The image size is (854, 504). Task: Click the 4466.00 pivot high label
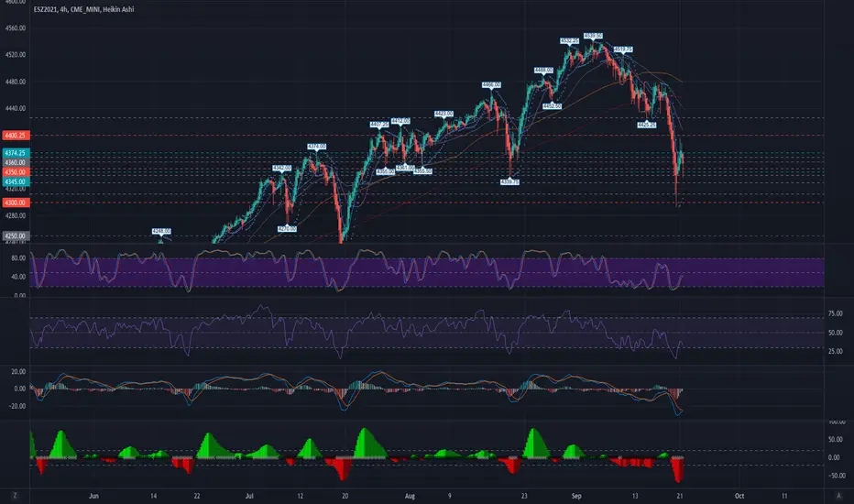(x=491, y=85)
